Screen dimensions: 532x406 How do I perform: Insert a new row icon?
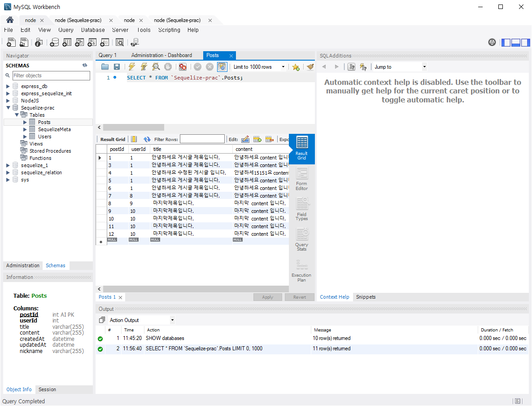[257, 139]
